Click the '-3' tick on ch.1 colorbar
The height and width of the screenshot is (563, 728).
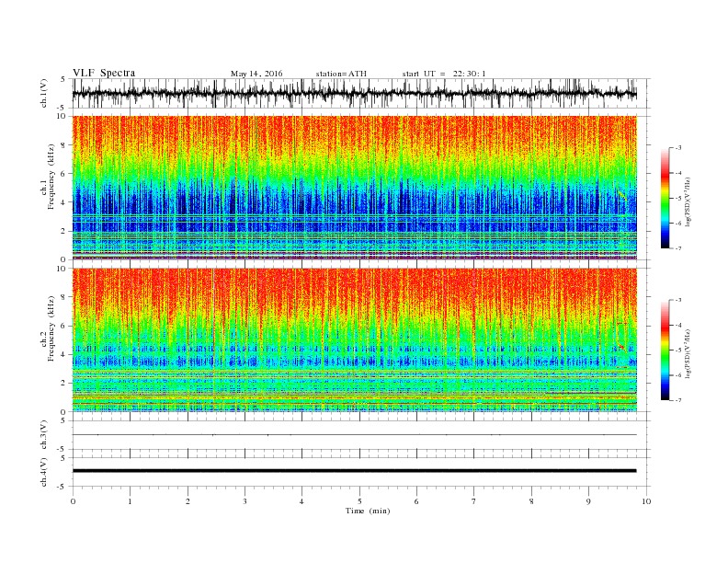tap(678, 148)
